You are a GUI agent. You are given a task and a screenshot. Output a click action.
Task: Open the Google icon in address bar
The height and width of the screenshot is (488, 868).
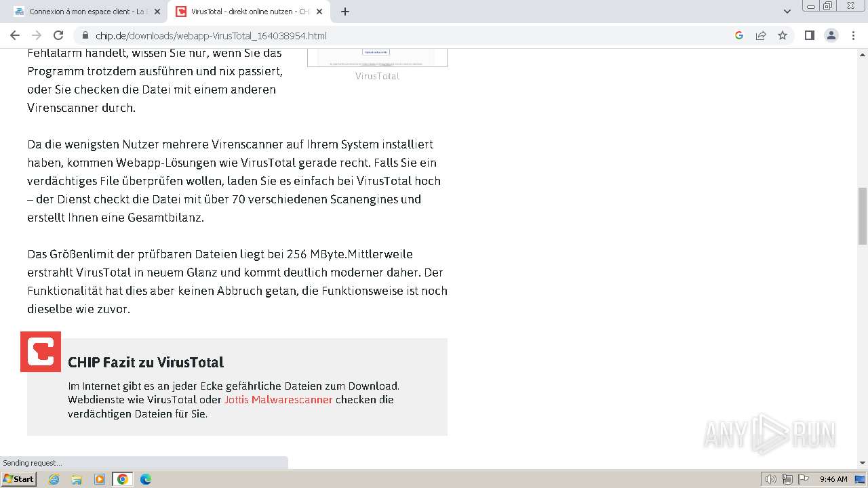tap(739, 35)
